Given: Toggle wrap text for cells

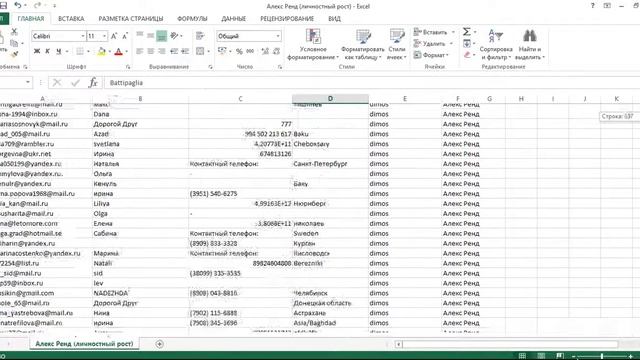Looking at the screenshot, I should [x=200, y=36].
